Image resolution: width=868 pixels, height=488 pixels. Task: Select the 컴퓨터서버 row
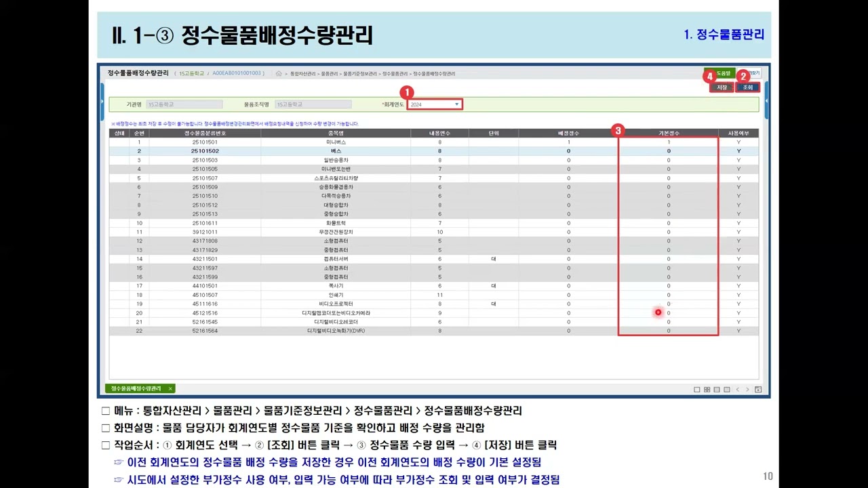tap(434, 259)
